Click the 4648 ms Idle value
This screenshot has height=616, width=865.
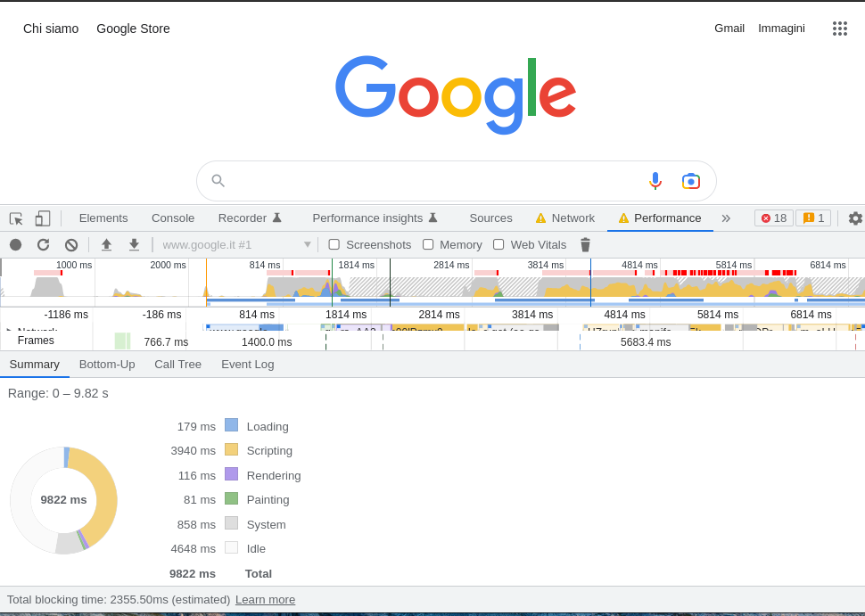pos(194,549)
